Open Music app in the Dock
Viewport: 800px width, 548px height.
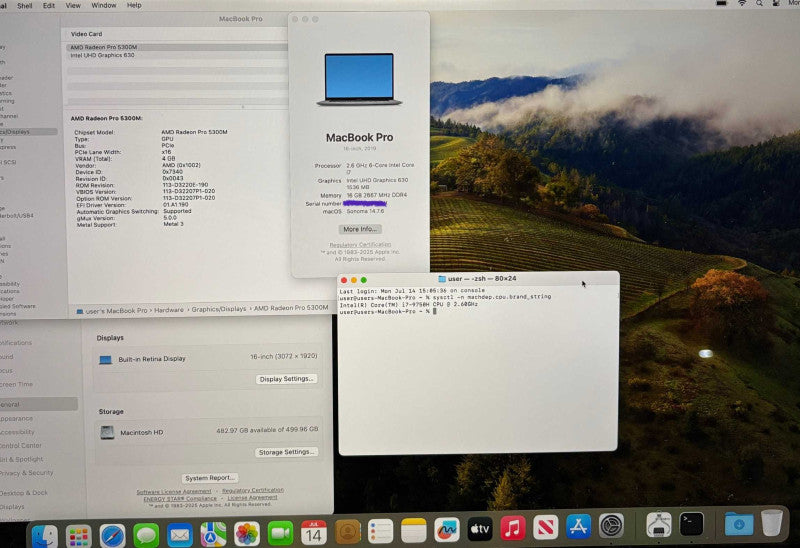click(513, 528)
